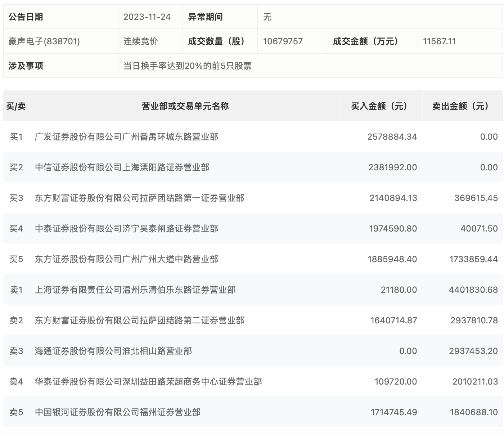
Task: Click the 连续竞价 cell
Action: point(141,41)
